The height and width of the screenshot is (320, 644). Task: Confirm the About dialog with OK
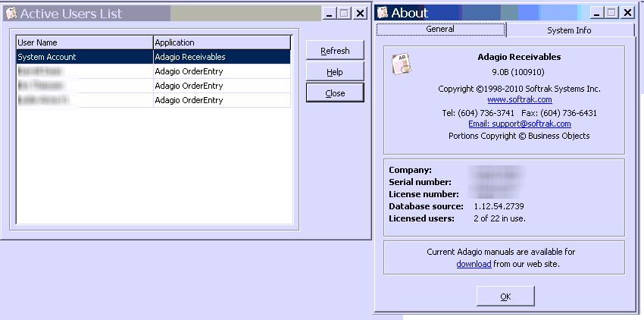coord(505,296)
